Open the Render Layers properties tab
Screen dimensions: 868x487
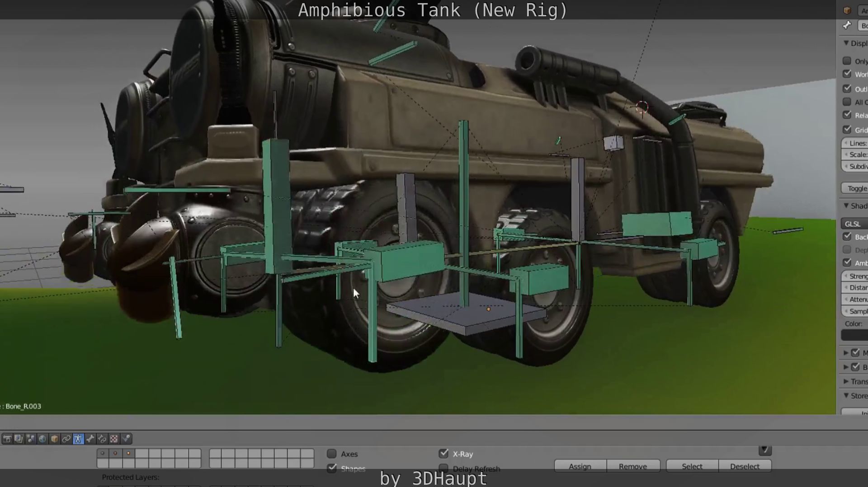[19, 439]
